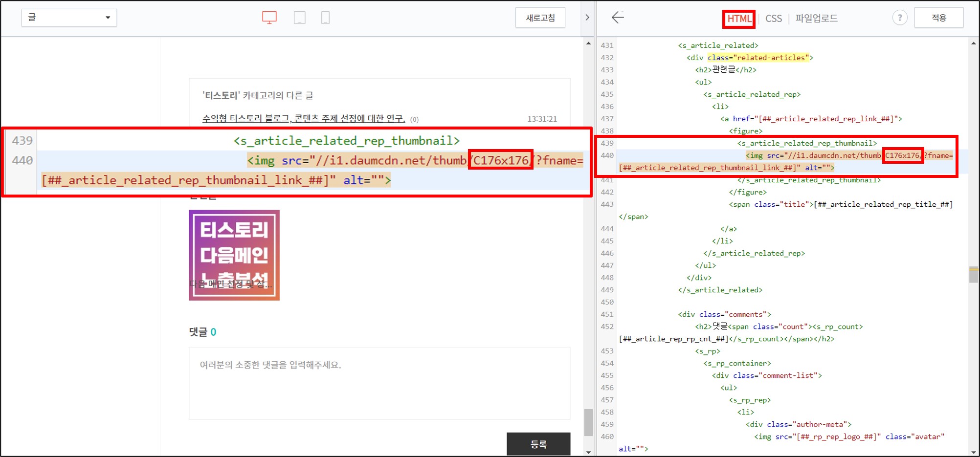Screen dimensions: 980x457
Task: Click the div class author-meta line 459
Action: coord(799,424)
